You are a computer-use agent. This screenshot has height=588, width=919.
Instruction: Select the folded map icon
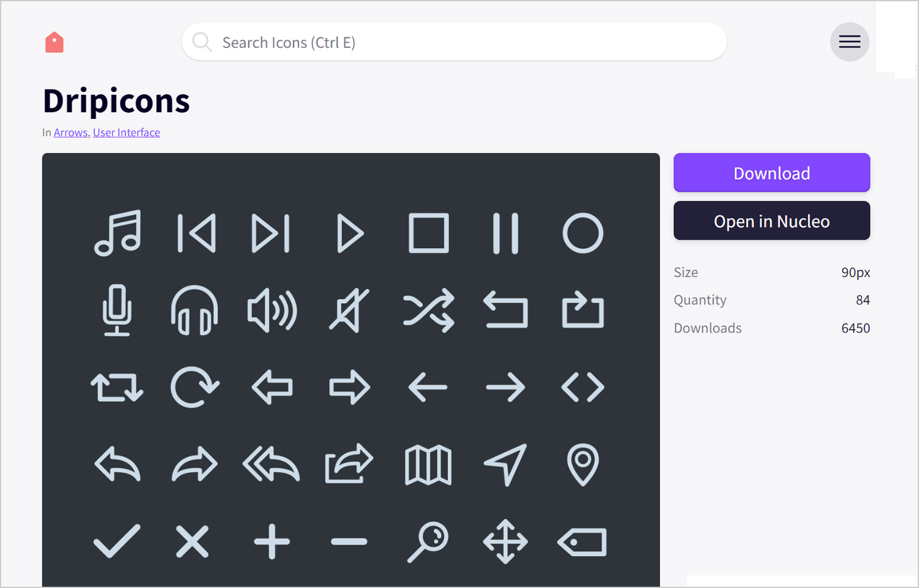pos(428,464)
